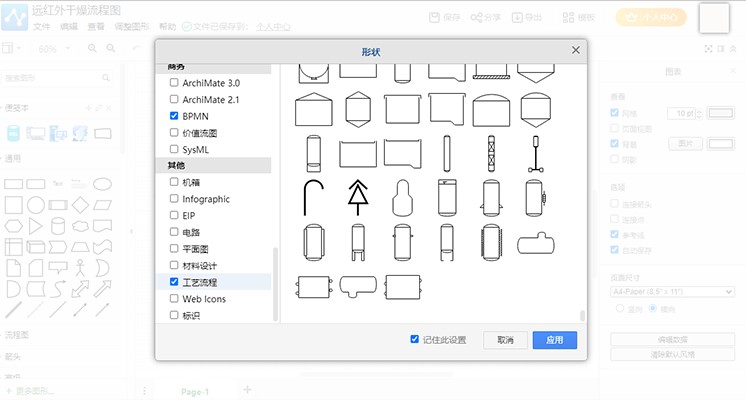The height and width of the screenshot is (400, 746).
Task: Choose the horizontal tank with top nozzle
Action: [x=536, y=243]
